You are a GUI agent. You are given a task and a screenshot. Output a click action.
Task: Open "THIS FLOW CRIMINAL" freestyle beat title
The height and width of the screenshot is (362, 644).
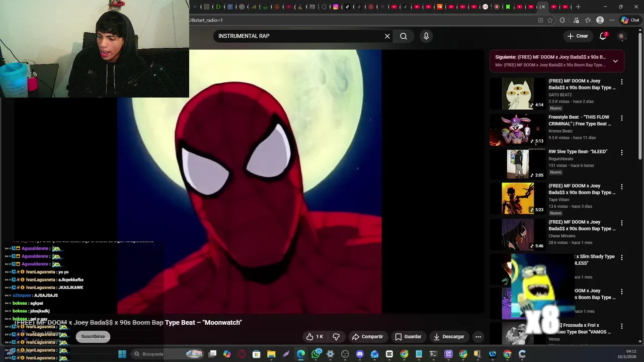coord(580,120)
